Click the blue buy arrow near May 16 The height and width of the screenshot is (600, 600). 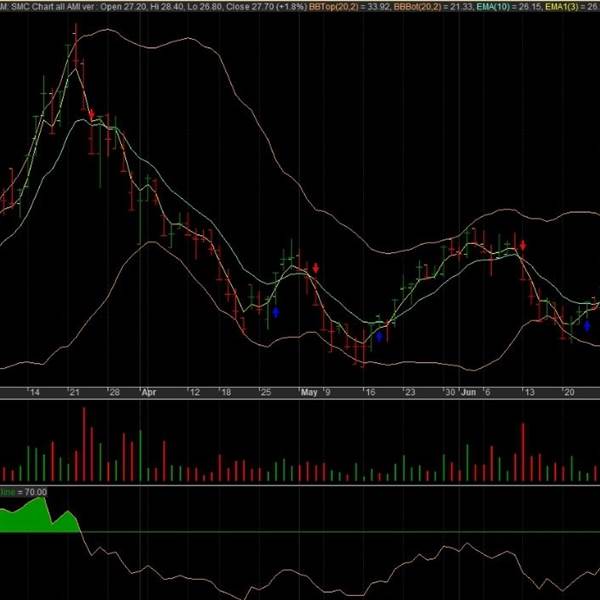(x=379, y=337)
